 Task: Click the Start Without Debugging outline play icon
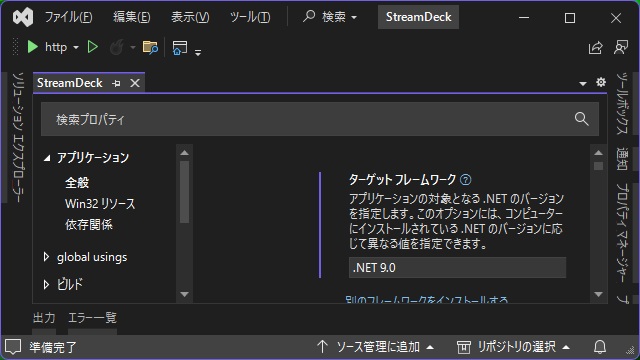coord(93,47)
